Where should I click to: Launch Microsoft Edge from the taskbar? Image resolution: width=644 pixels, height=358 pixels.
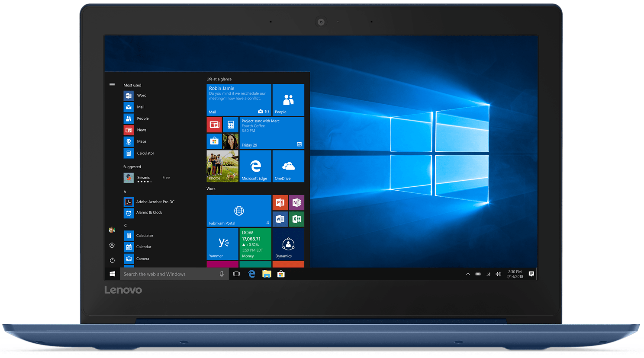pos(251,274)
